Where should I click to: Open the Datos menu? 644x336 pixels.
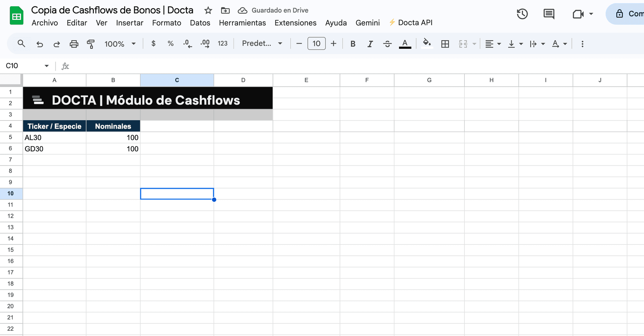point(200,23)
